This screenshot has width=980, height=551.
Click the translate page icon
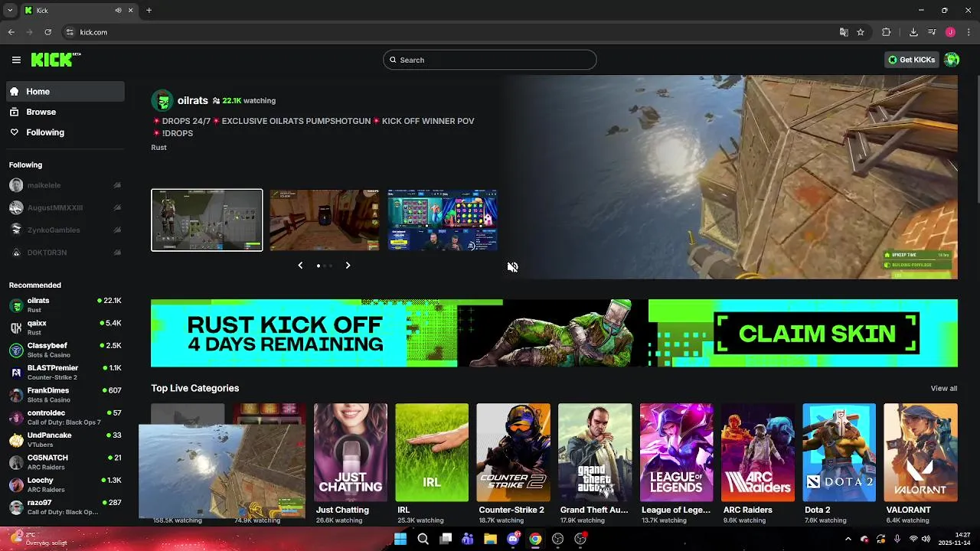(x=844, y=32)
